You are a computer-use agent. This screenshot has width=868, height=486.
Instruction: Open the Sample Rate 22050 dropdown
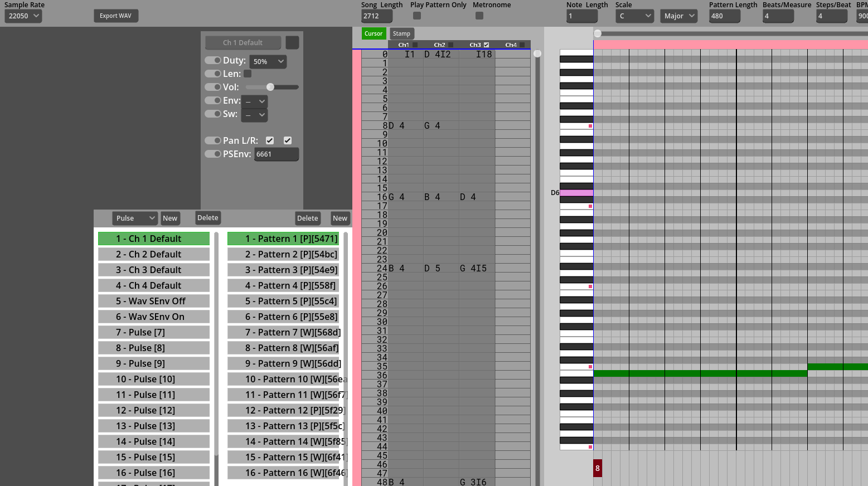click(23, 16)
